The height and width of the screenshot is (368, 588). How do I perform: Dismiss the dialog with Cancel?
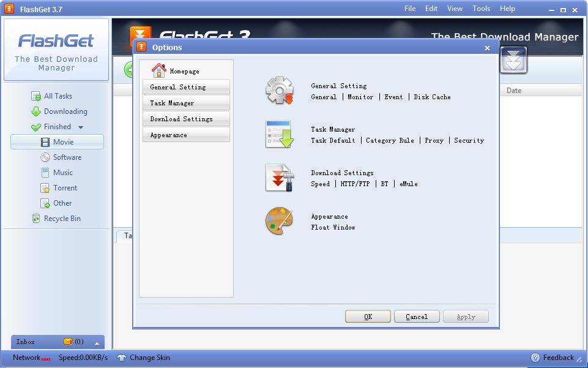click(x=417, y=316)
